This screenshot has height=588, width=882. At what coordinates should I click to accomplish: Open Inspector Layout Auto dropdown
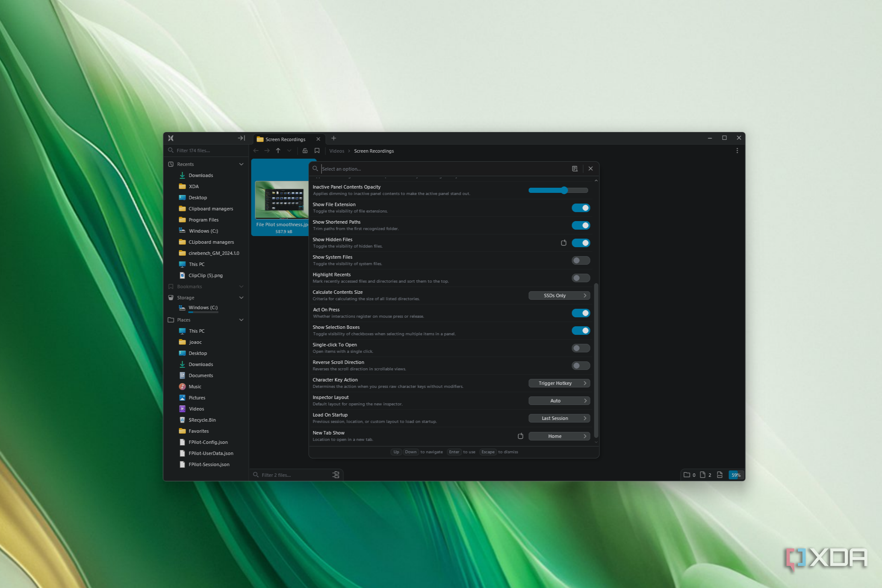pos(559,401)
